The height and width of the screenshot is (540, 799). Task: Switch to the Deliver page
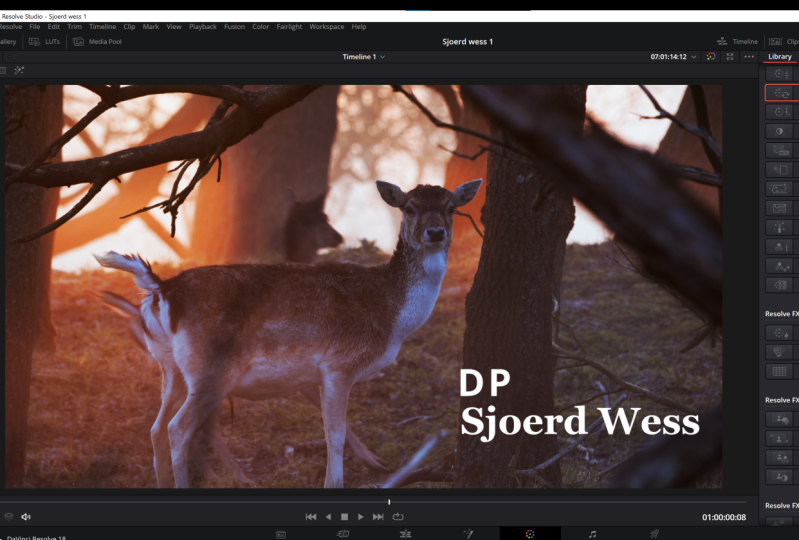pos(654,534)
